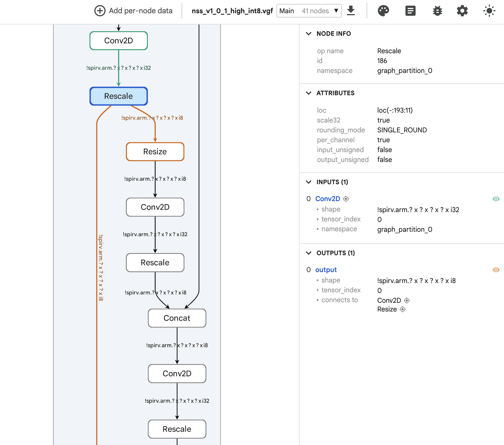The height and width of the screenshot is (445, 504).
Task: Click the orange i8 edge label below blue Rescale
Action: point(152,118)
